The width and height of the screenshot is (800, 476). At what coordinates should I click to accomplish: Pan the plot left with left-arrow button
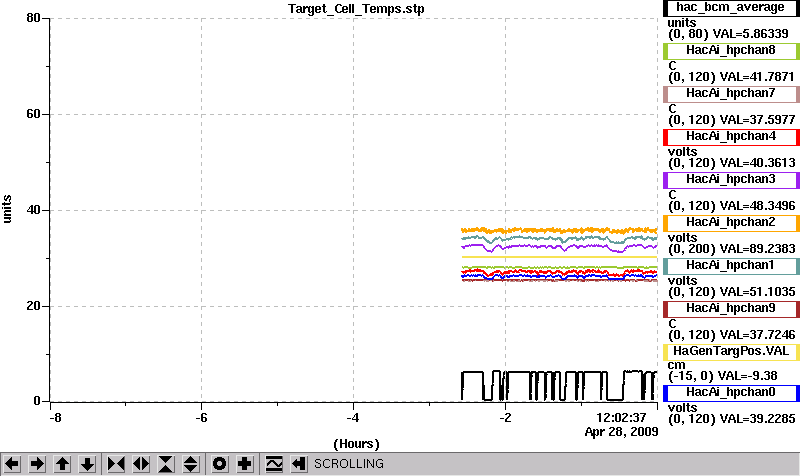click(12, 464)
